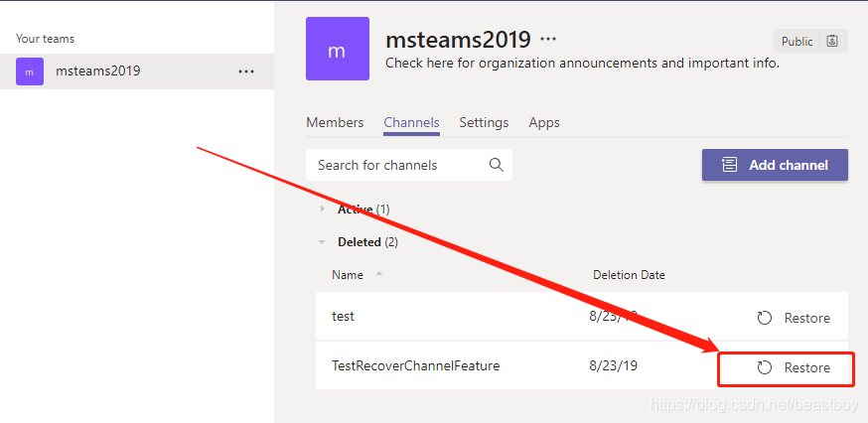Click the msteams2019 header title
The image size is (868, 423).
(x=458, y=40)
